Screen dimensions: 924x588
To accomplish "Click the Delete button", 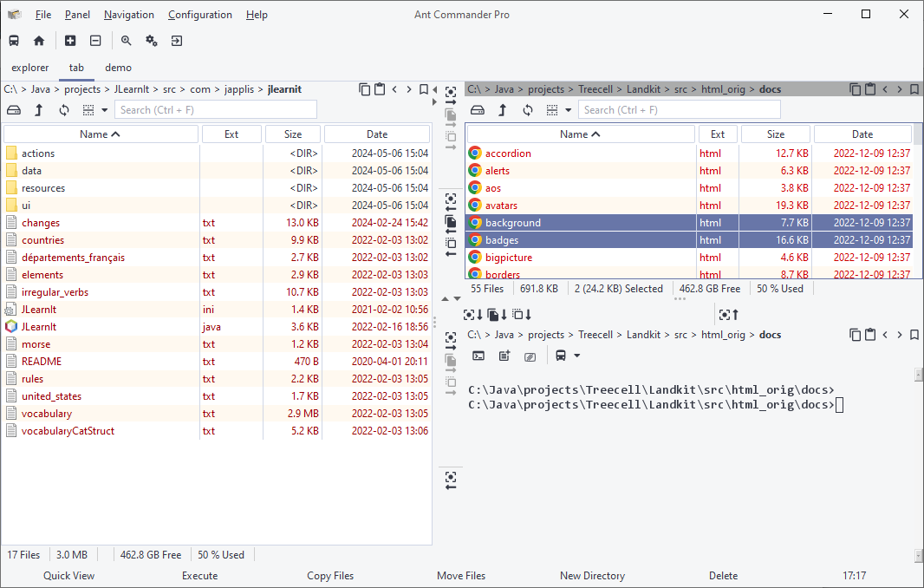I will click(723, 576).
